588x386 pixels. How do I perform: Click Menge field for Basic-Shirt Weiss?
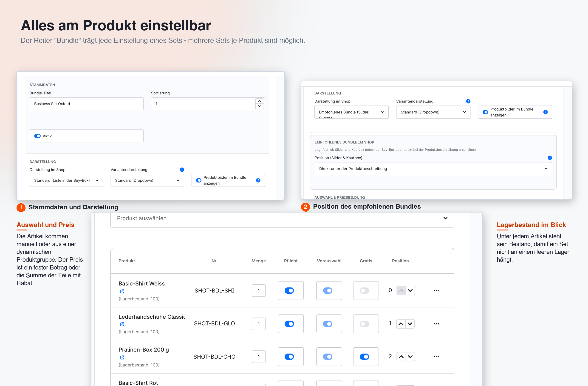click(x=259, y=291)
